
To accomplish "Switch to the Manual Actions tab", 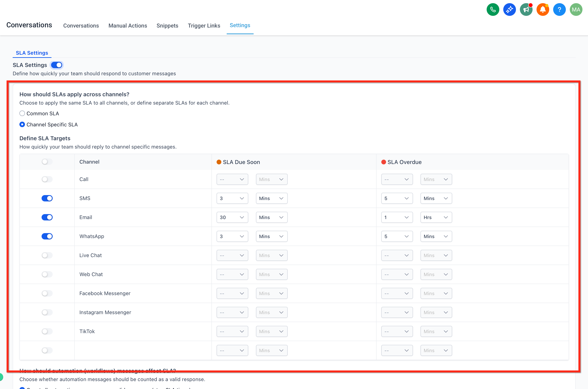I will (128, 26).
